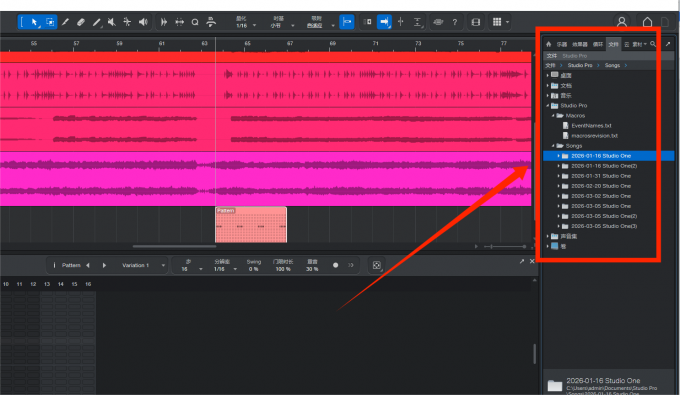Select the Listen speaker tool
This screenshot has height=395, width=680.
coord(143,22)
